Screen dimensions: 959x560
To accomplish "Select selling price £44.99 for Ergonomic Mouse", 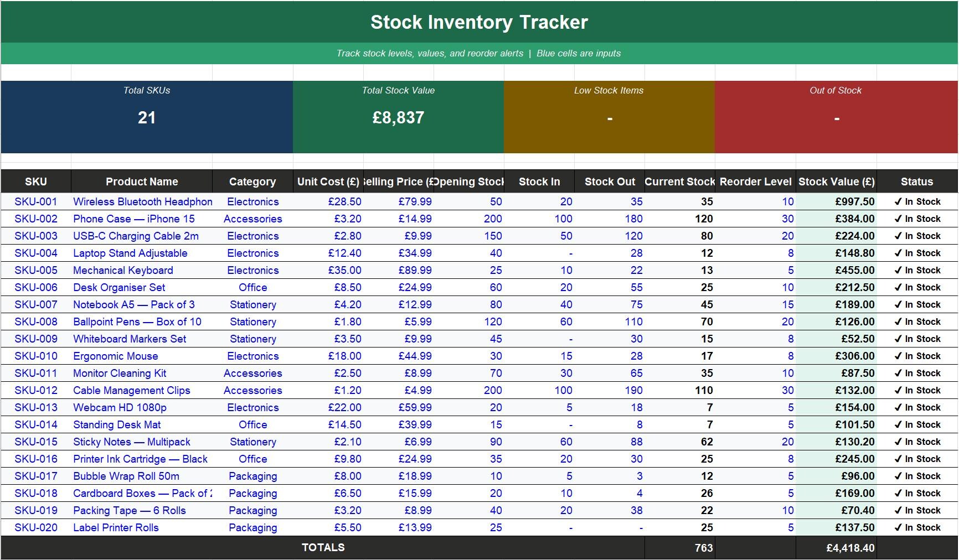I will point(399,356).
